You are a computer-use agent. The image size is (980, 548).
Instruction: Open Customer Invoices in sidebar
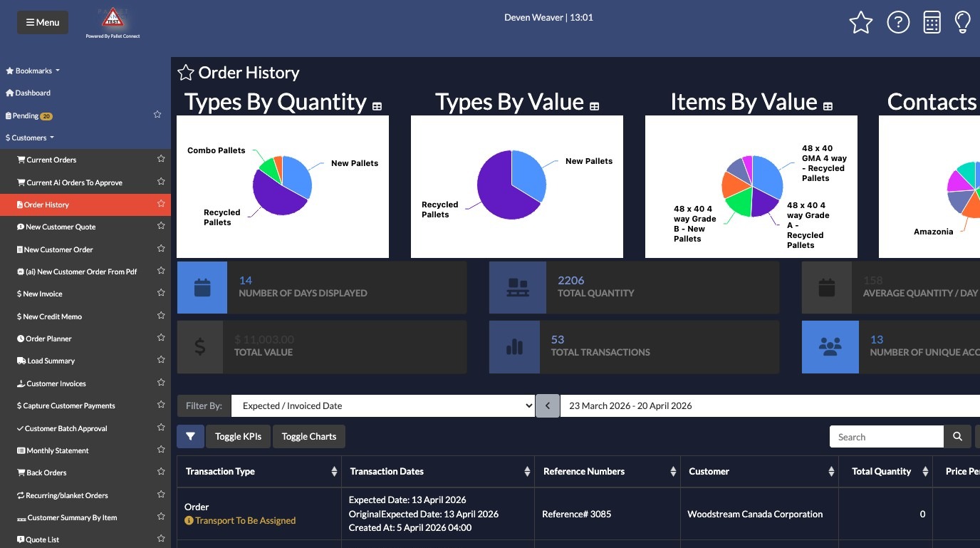pos(51,383)
